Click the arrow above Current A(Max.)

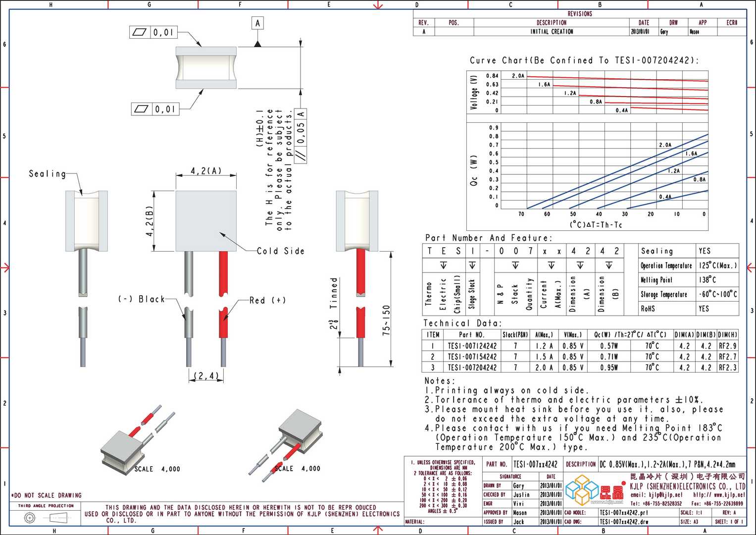(x=551, y=265)
